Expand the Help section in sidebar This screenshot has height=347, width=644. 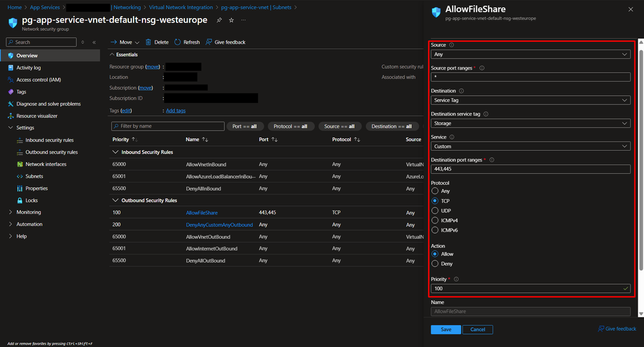click(11, 237)
